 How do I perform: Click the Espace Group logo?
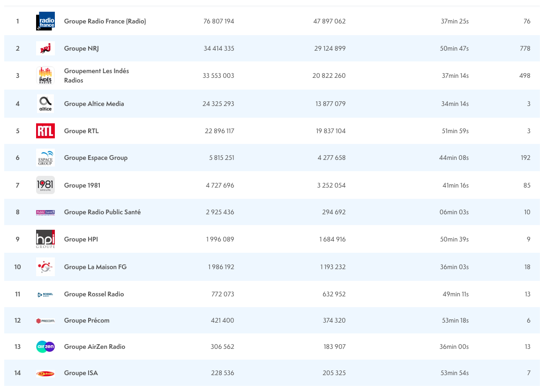coord(45,158)
